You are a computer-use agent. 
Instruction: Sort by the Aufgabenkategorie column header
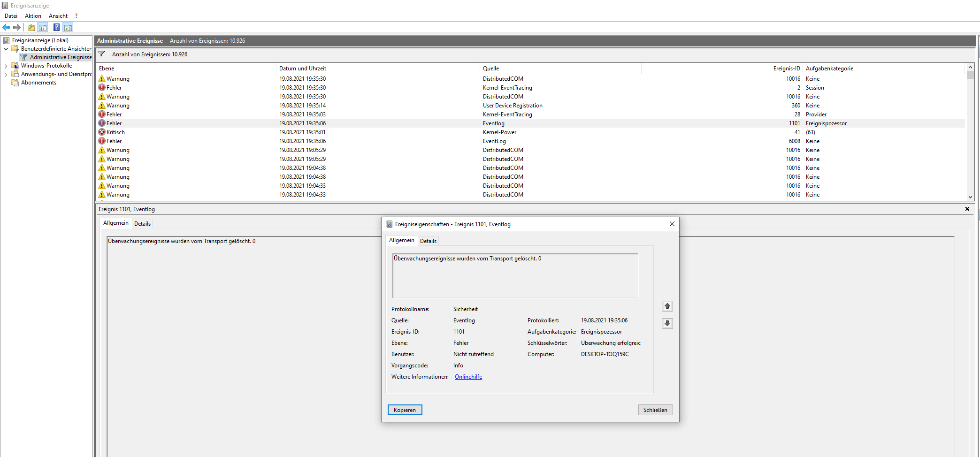[x=884, y=69]
